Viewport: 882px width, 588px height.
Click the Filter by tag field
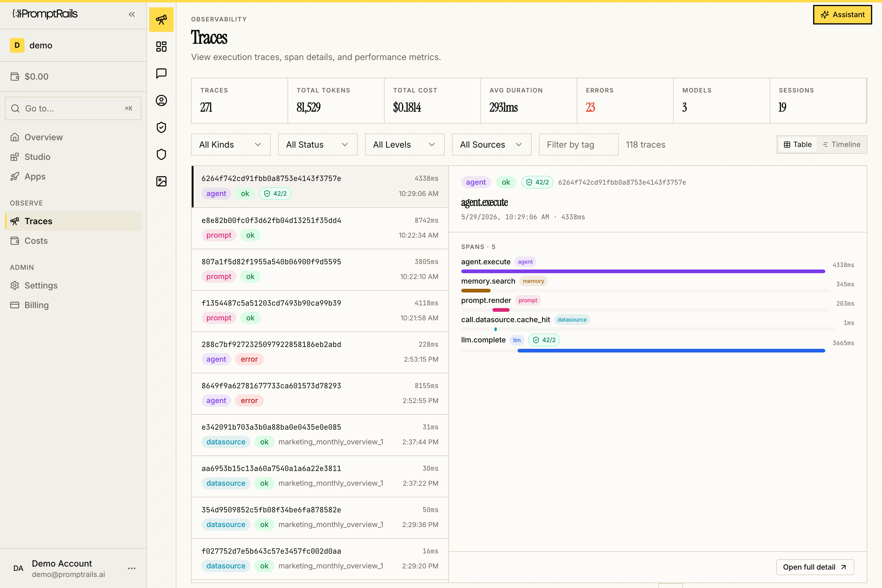click(579, 144)
